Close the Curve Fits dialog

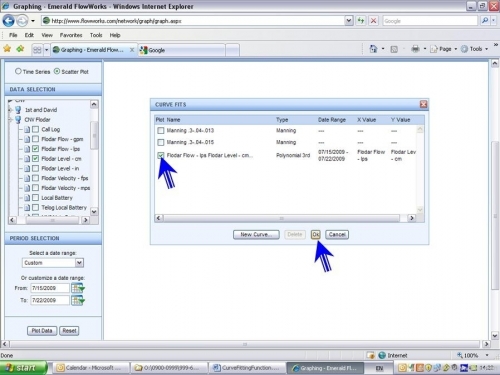coord(423,104)
